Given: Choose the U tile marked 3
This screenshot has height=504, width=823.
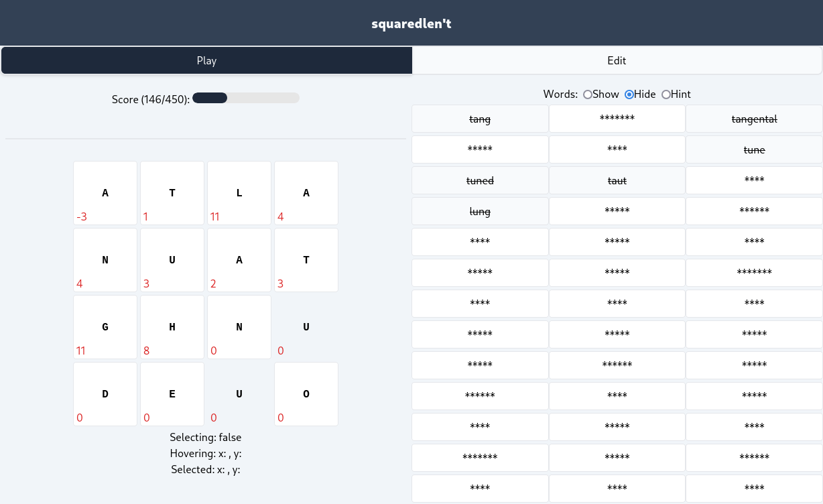Looking at the screenshot, I should point(172,260).
